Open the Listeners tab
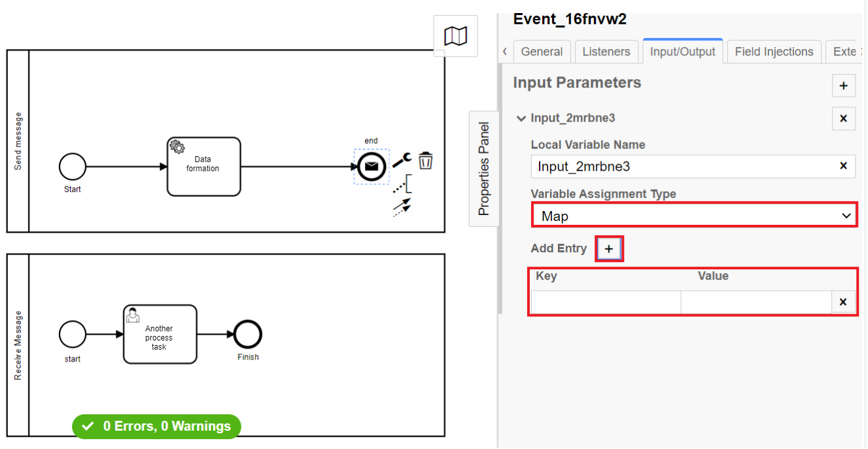The width and height of the screenshot is (868, 449). tap(606, 52)
